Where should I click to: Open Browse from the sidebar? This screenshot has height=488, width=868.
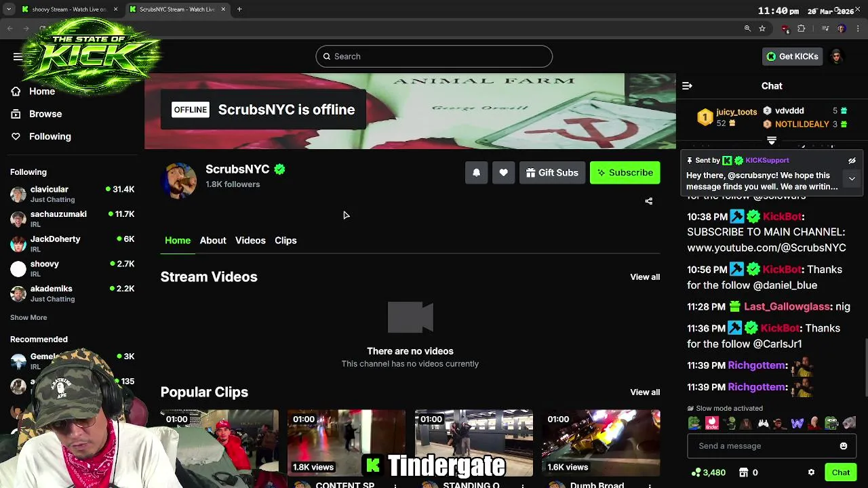pos(36,114)
